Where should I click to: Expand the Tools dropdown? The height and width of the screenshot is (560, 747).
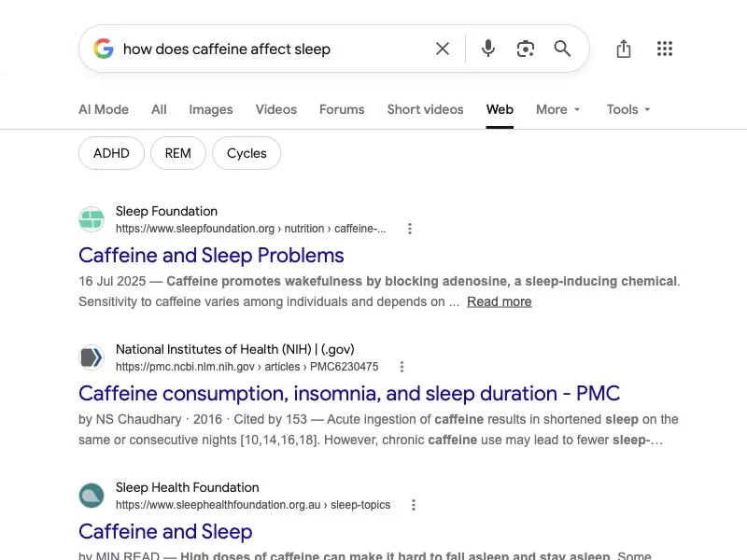click(628, 109)
